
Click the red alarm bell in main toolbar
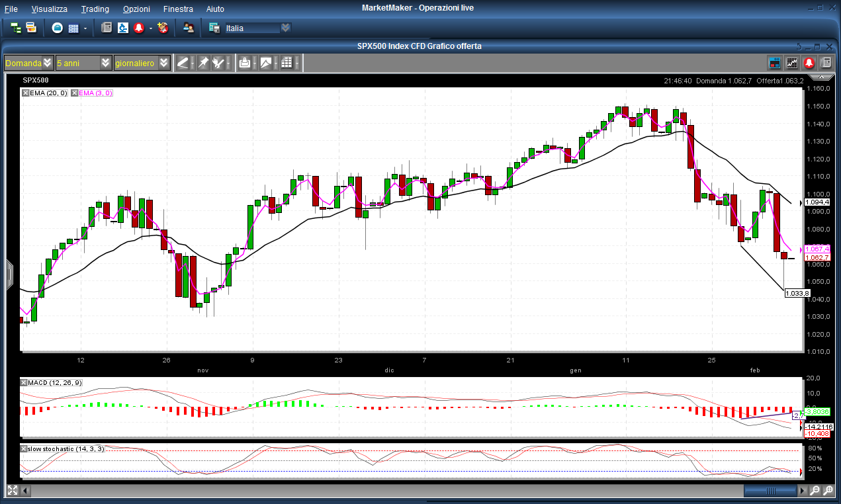click(139, 28)
